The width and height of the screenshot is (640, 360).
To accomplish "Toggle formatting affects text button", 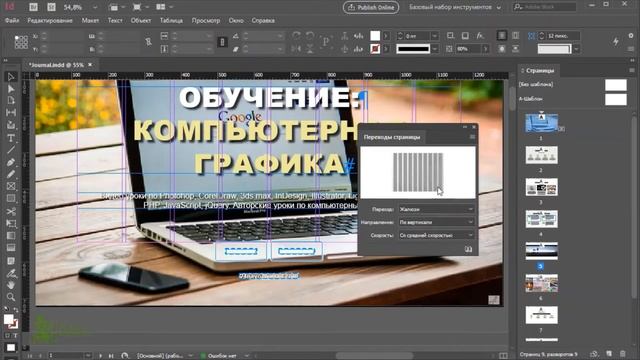I will 15,336.
